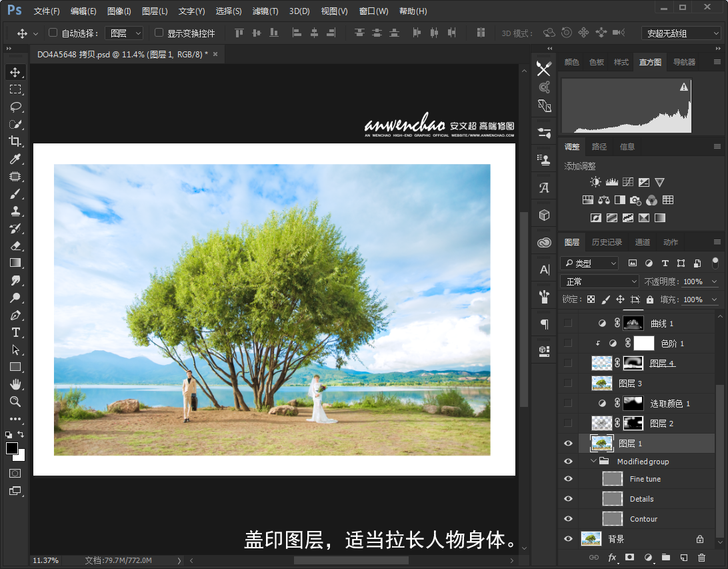This screenshot has height=569, width=728.
Task: Create a new layer
Action: pos(683,558)
